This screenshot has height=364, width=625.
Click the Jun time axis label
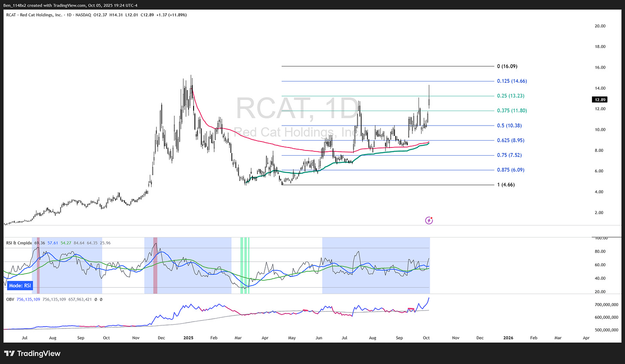click(318, 338)
